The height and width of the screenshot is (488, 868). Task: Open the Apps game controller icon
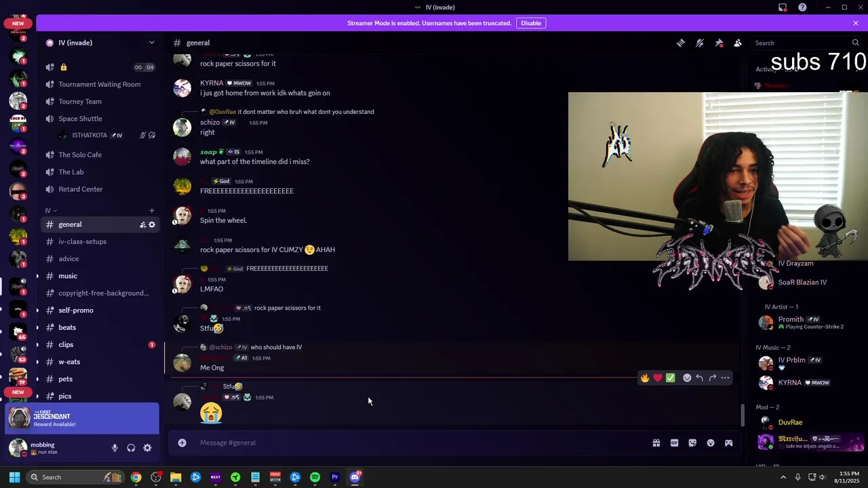click(728, 443)
